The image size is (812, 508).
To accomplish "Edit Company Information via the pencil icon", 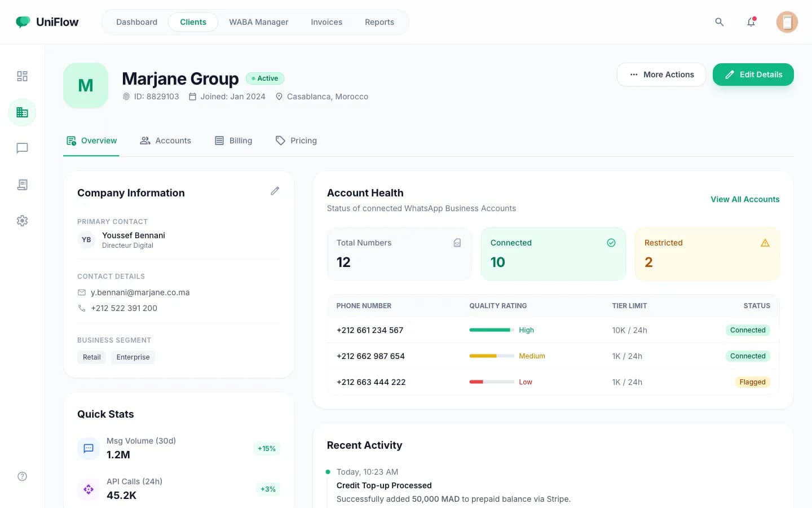I will pos(275,191).
